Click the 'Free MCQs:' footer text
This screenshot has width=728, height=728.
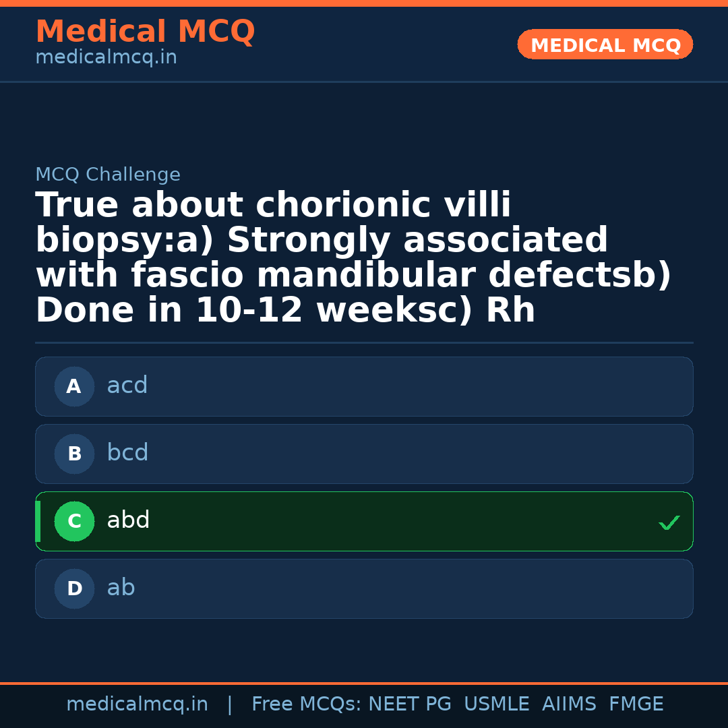307,704
